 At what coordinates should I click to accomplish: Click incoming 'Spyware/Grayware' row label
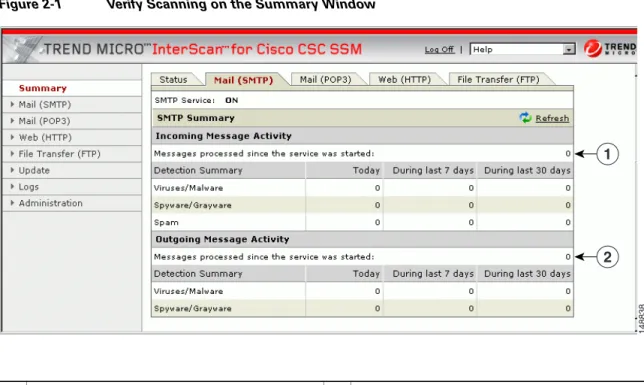pyautogui.click(x=193, y=205)
